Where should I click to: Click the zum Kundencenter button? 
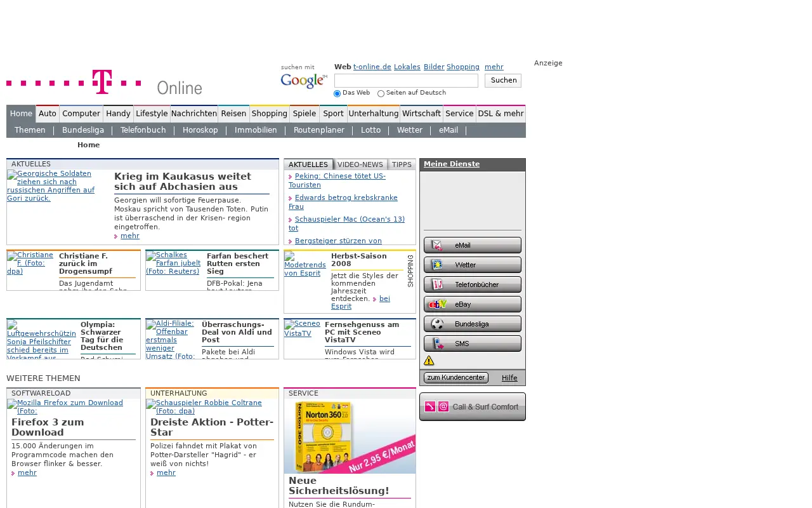pos(456,378)
